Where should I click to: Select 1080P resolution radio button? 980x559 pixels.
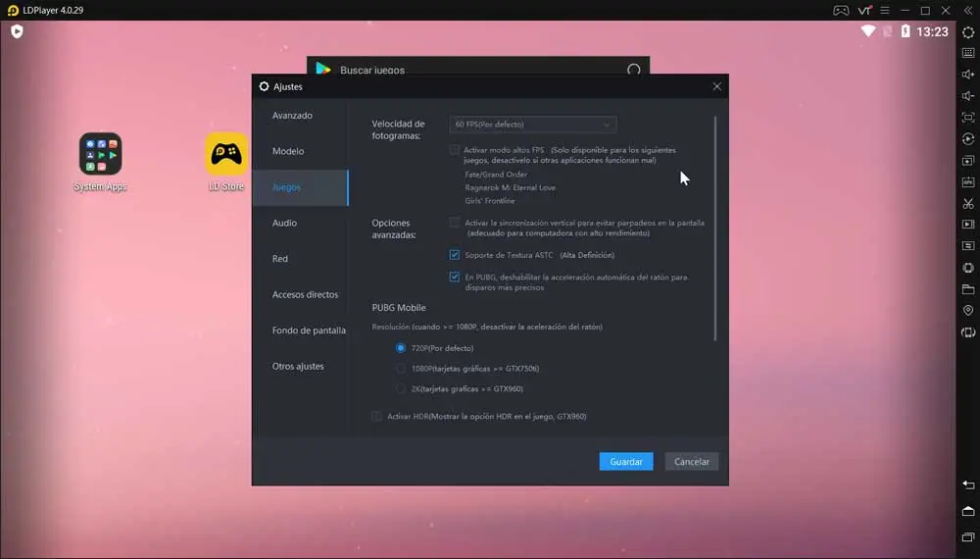pyautogui.click(x=401, y=369)
